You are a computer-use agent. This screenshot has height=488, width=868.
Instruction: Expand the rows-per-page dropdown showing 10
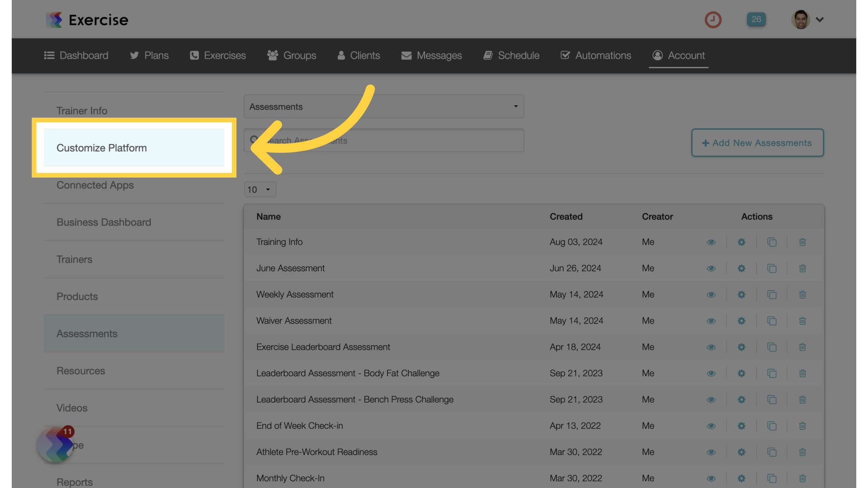[260, 189]
